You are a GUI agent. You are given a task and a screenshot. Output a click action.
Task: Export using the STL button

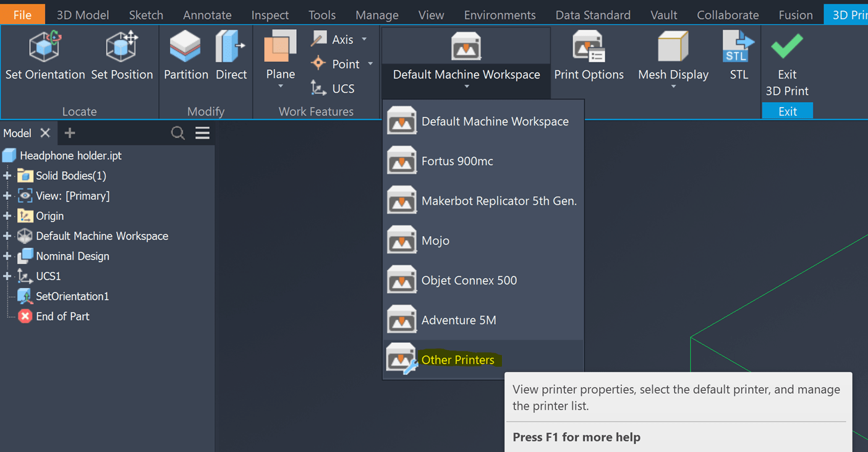tap(739, 57)
